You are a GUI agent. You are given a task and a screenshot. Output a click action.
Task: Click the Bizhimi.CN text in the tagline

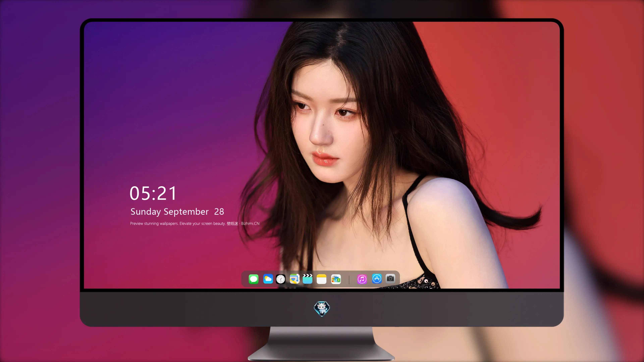pos(250,223)
